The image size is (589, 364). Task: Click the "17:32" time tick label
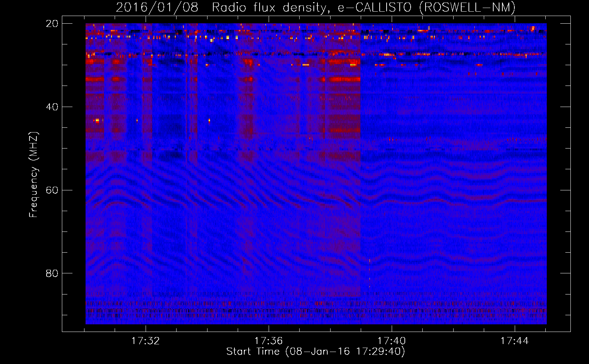pos(146,341)
